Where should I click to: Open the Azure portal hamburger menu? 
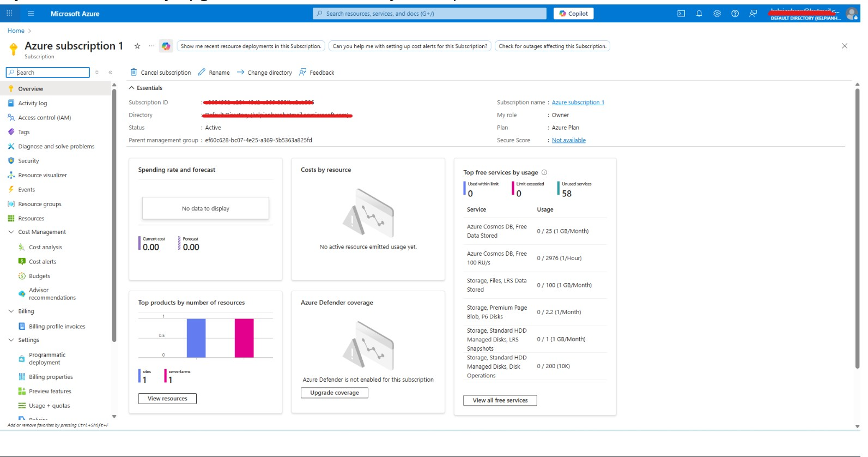(x=31, y=14)
